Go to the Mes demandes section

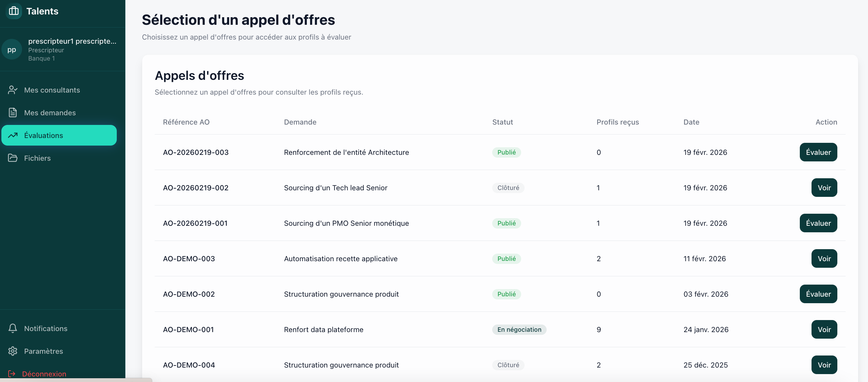(x=50, y=113)
